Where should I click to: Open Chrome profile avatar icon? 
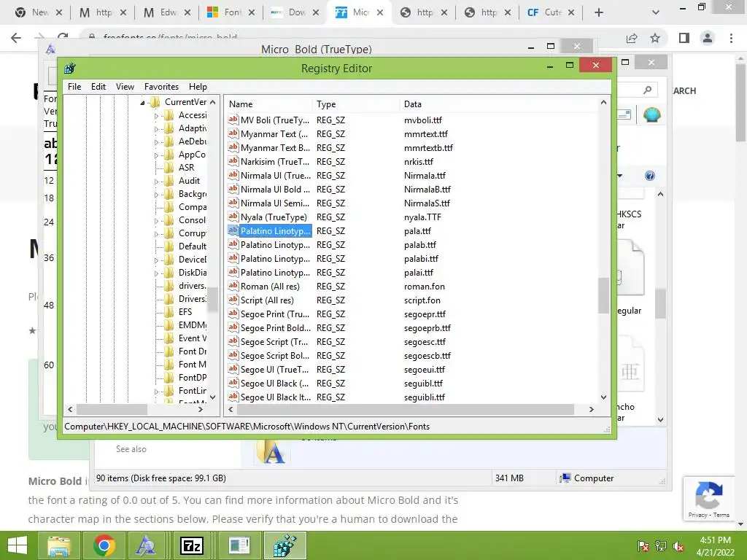click(708, 38)
